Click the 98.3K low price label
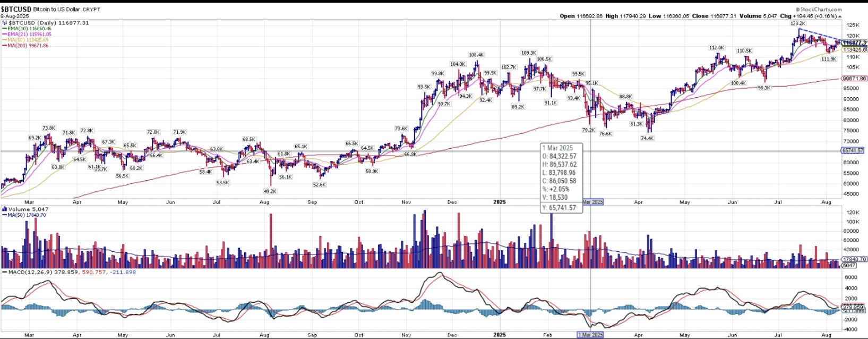Screen dimensions: 868x339 pyautogui.click(x=764, y=88)
